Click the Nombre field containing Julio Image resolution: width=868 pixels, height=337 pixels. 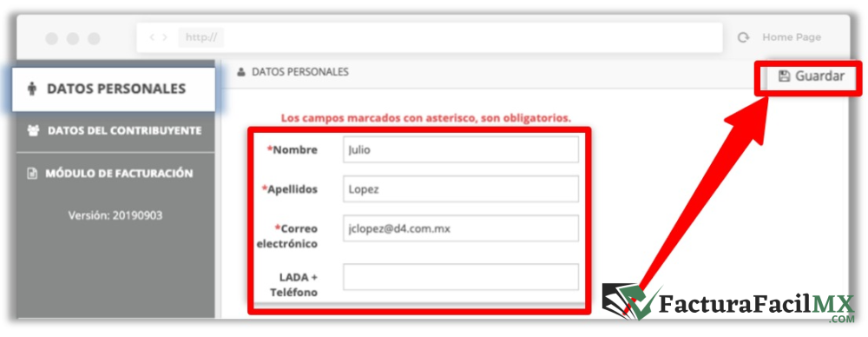click(461, 149)
